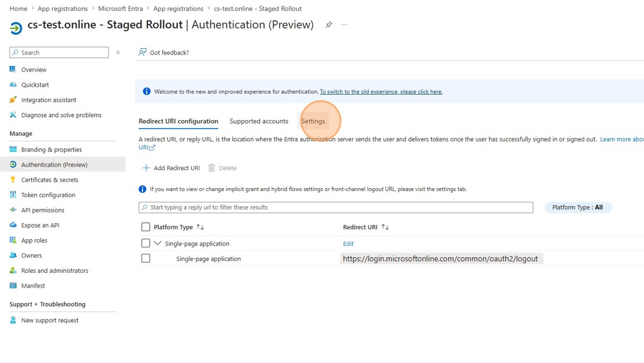
Task: Check the Single-page application group checkbox
Action: pyautogui.click(x=145, y=243)
